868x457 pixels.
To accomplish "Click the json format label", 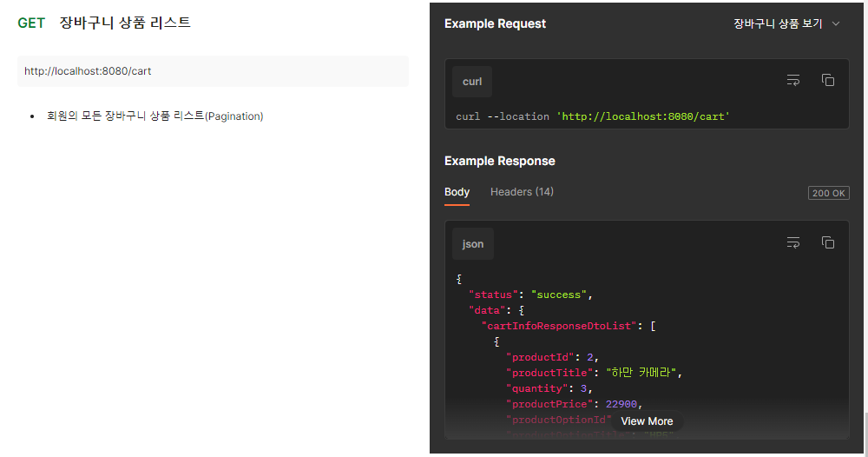I will 473,244.
